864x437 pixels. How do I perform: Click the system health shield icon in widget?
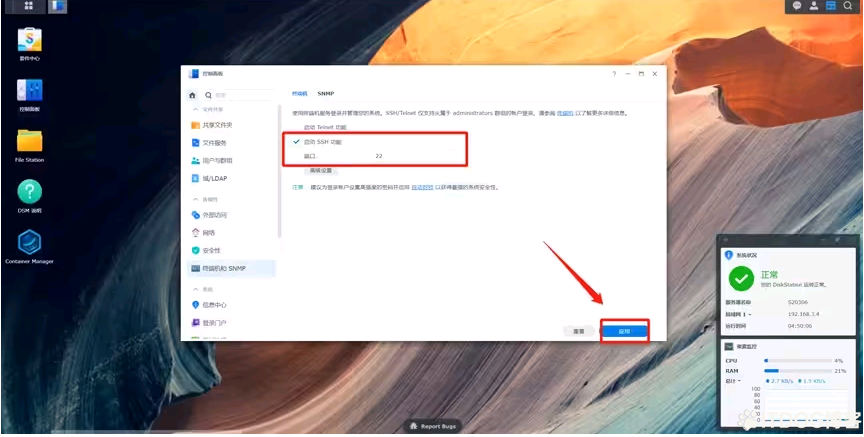pyautogui.click(x=728, y=255)
